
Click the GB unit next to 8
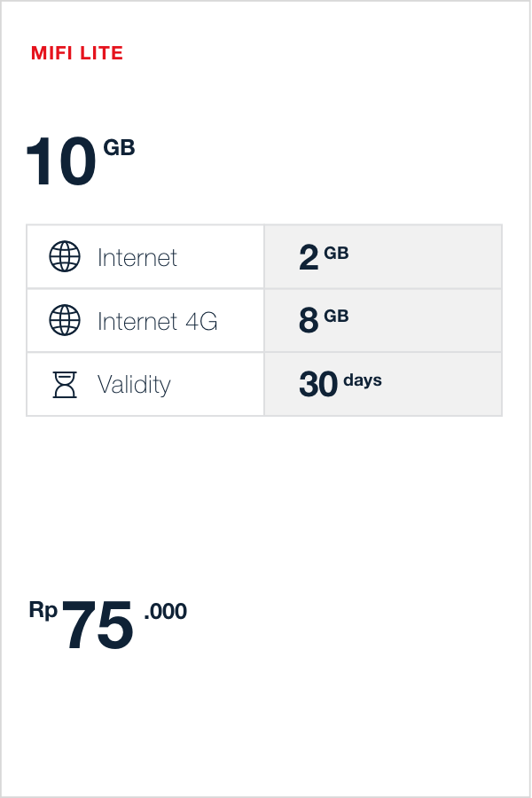click(x=336, y=317)
